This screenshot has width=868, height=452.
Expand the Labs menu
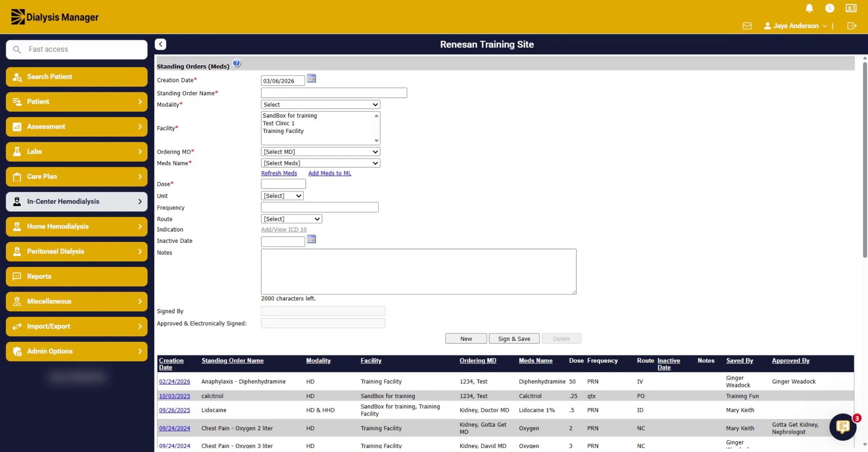[77, 152]
